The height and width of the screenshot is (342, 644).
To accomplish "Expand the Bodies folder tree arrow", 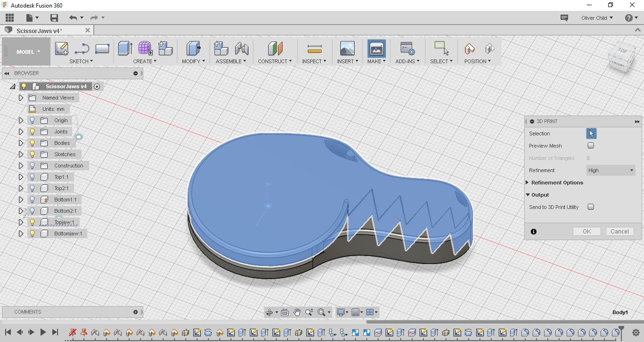I will coord(21,143).
